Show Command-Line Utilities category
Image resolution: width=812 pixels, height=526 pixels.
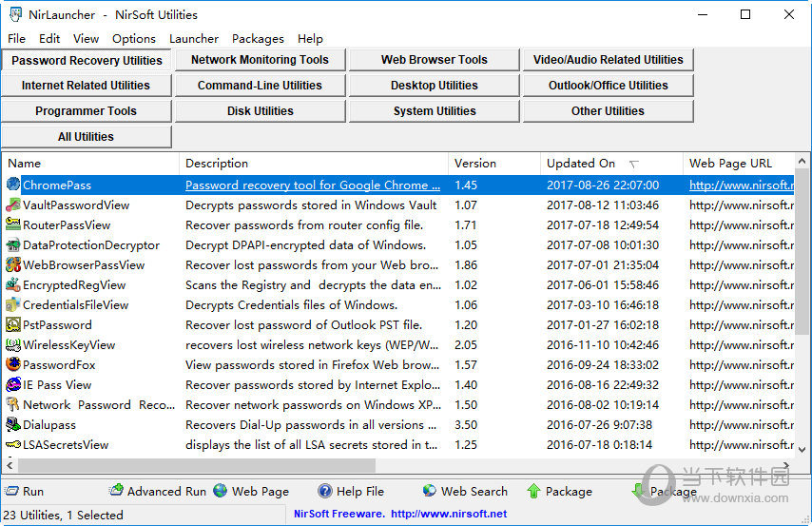pyautogui.click(x=260, y=86)
